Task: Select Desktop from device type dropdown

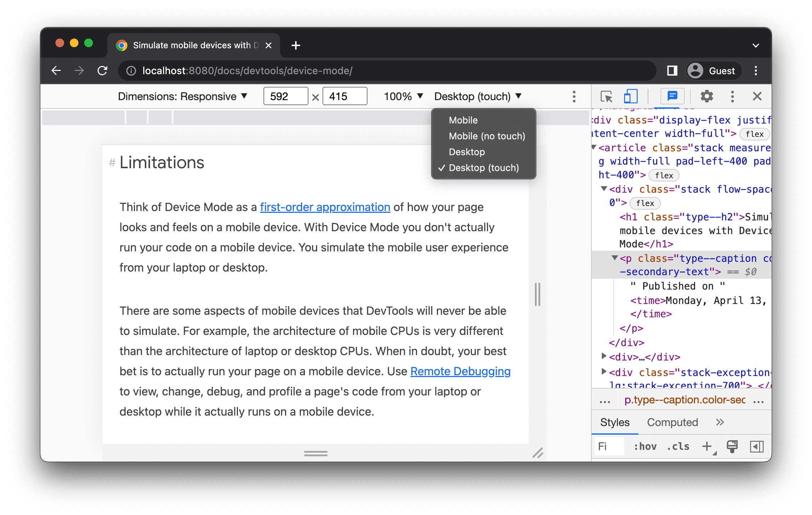Action: coord(468,152)
